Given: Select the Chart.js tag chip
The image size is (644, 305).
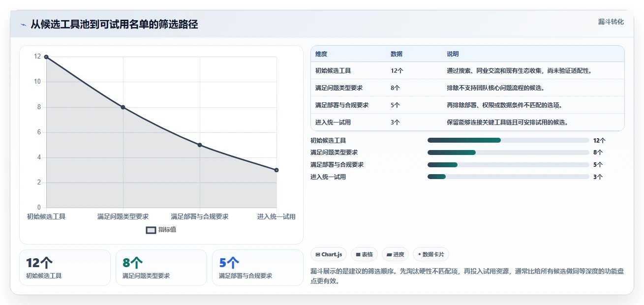Looking at the screenshot, I should (x=329, y=254).
